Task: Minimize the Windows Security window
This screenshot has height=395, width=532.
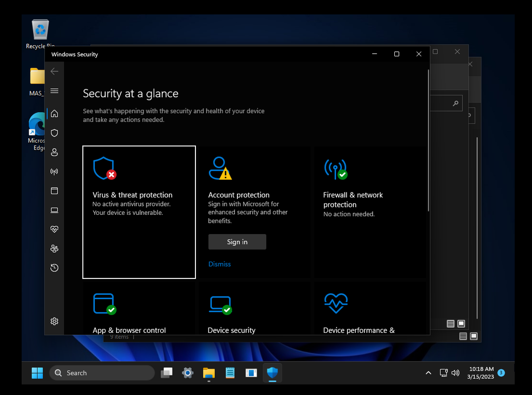Action: tap(375, 54)
